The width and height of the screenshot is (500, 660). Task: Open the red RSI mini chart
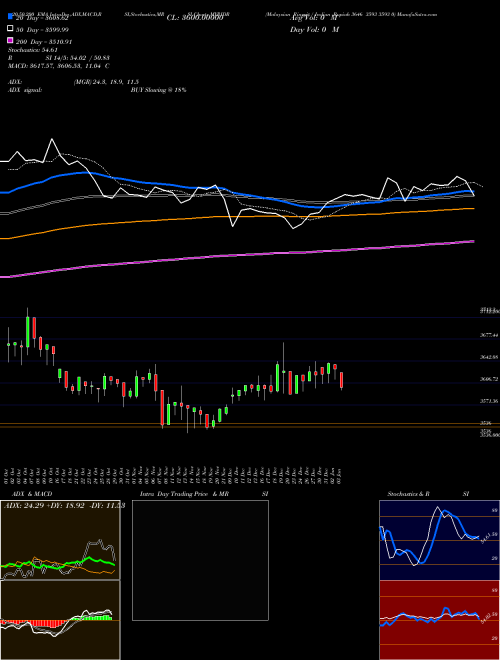pos(439,620)
